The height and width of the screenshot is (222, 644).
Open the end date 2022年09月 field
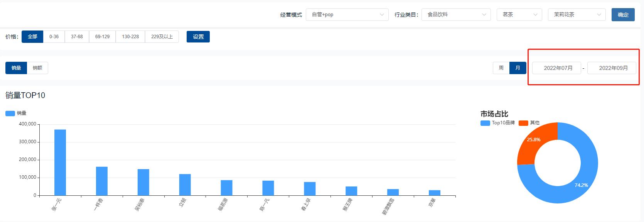coord(612,68)
